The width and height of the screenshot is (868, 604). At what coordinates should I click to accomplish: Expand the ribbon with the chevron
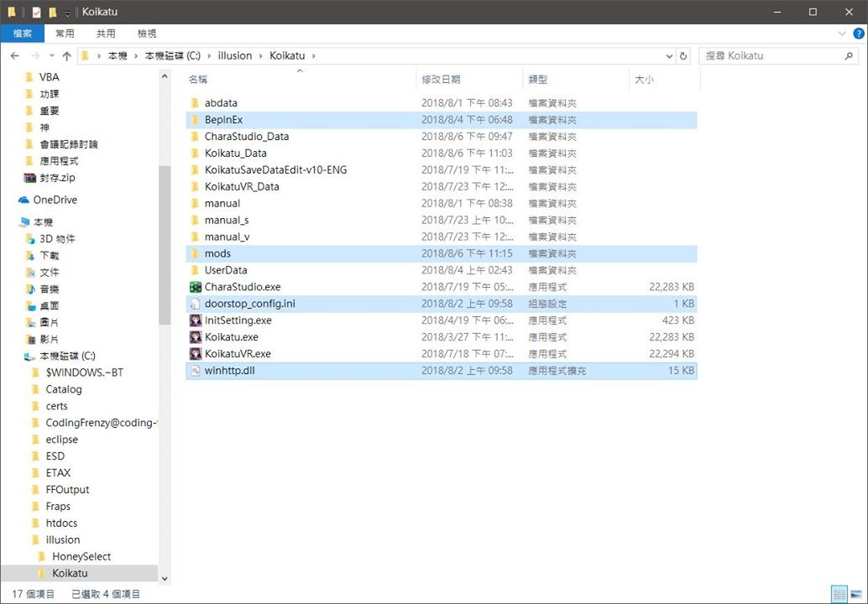[x=843, y=34]
